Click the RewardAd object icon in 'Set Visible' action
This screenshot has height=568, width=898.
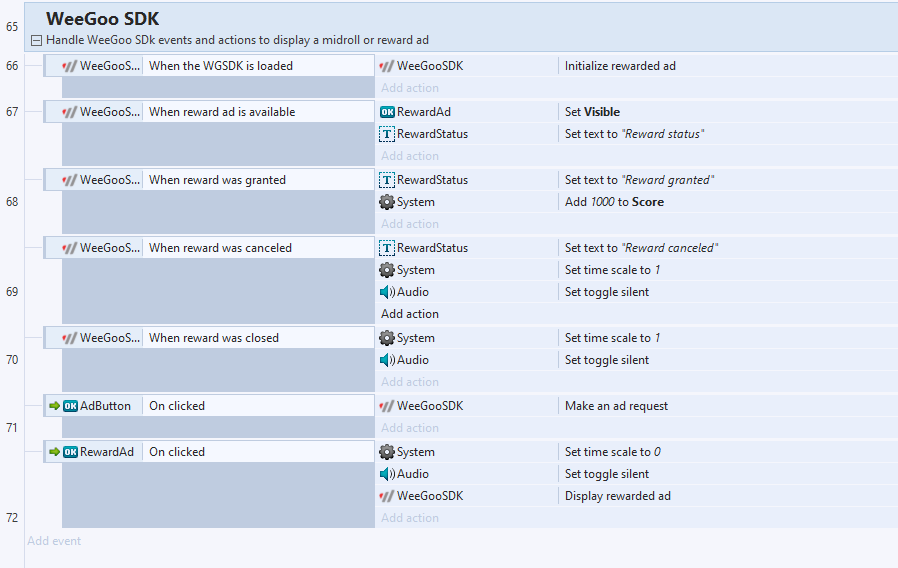click(387, 112)
